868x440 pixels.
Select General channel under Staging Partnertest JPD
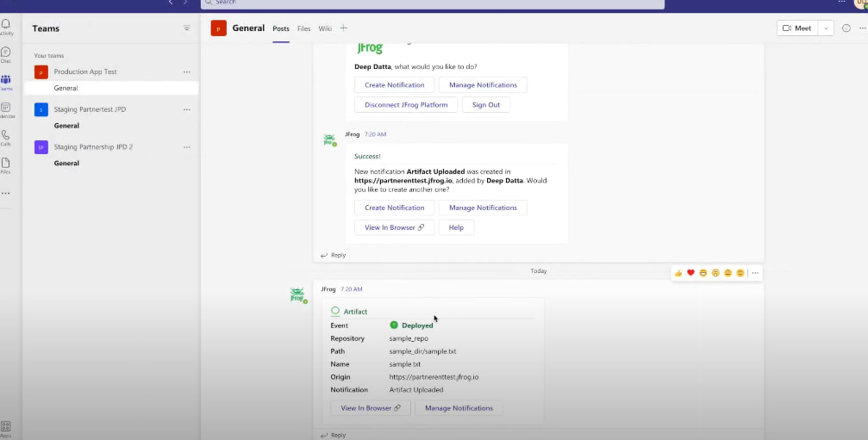click(x=66, y=126)
